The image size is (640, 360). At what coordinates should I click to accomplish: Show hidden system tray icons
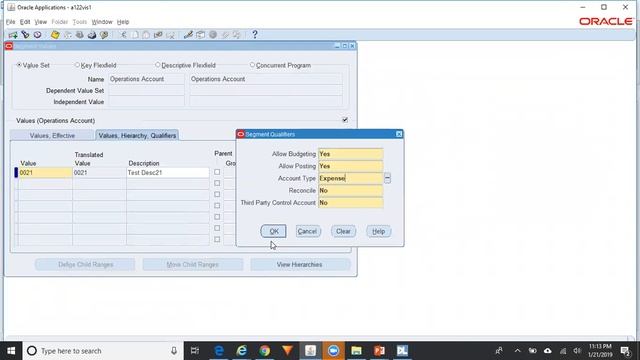(517, 351)
